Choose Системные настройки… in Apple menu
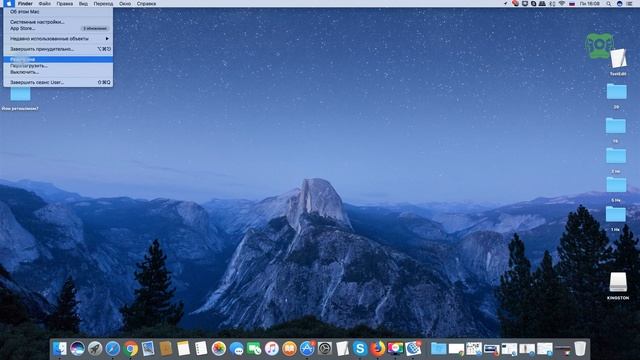The image size is (640, 360). (x=58, y=22)
